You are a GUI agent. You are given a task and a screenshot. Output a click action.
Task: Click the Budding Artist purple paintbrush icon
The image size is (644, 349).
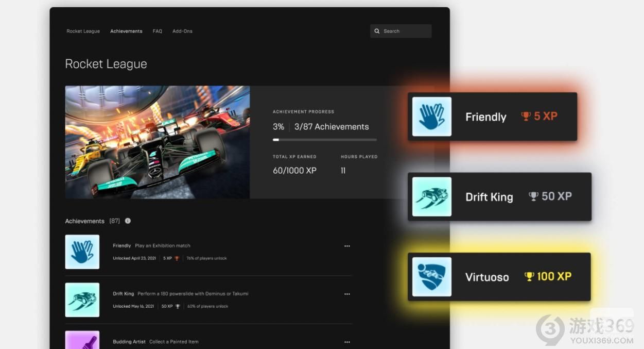point(82,340)
